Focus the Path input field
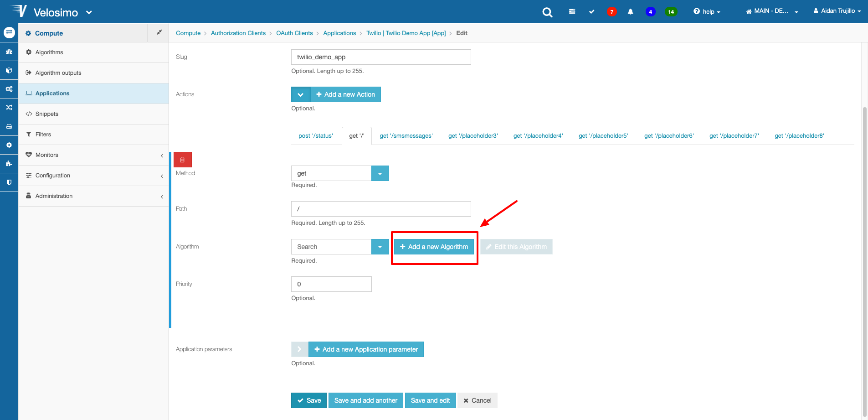Screen dimensions: 868x420 [381, 209]
